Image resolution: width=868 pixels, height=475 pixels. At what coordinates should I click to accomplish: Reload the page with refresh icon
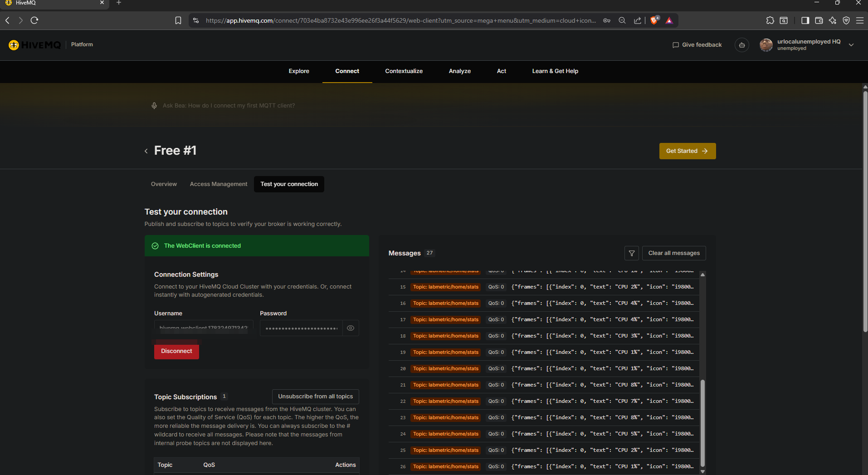tap(34, 20)
